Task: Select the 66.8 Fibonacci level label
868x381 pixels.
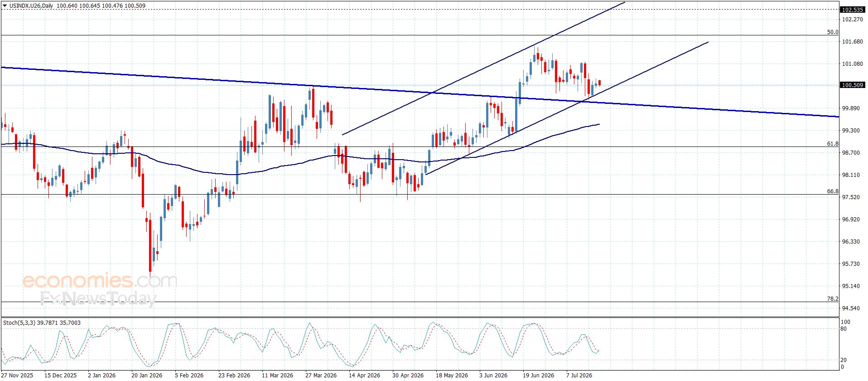Action: click(833, 191)
